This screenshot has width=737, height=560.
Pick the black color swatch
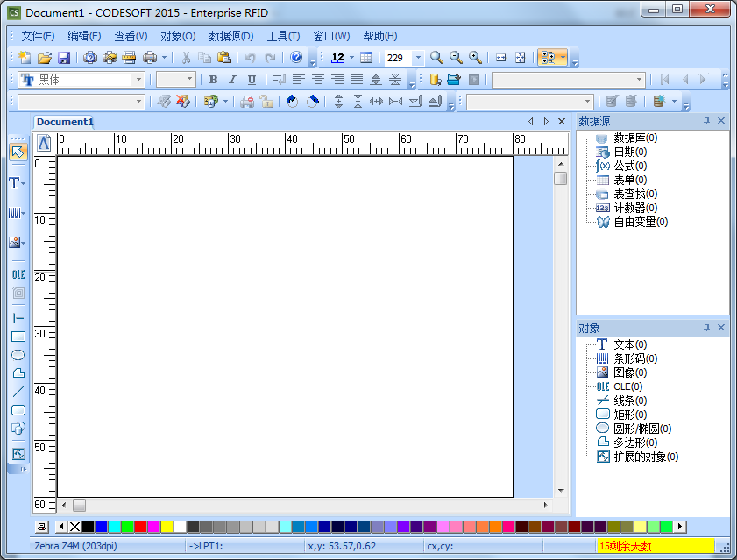[88, 527]
